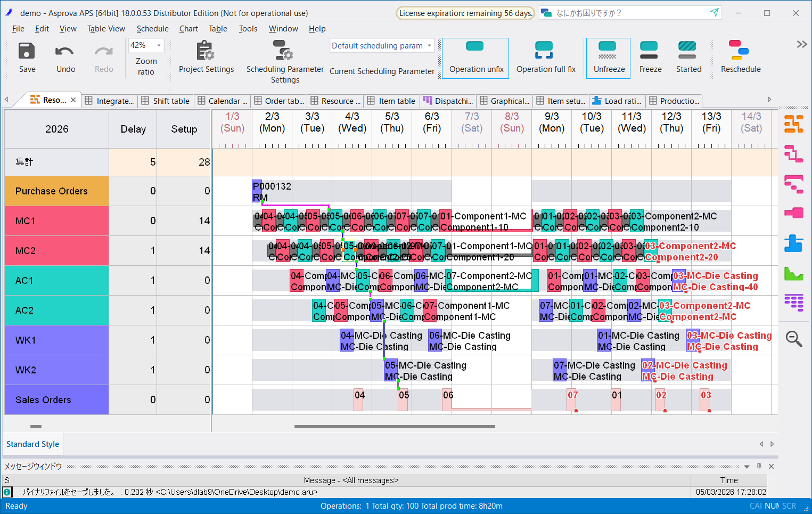Select the Standard Style tab
This screenshot has height=514, width=812.
coord(32,444)
